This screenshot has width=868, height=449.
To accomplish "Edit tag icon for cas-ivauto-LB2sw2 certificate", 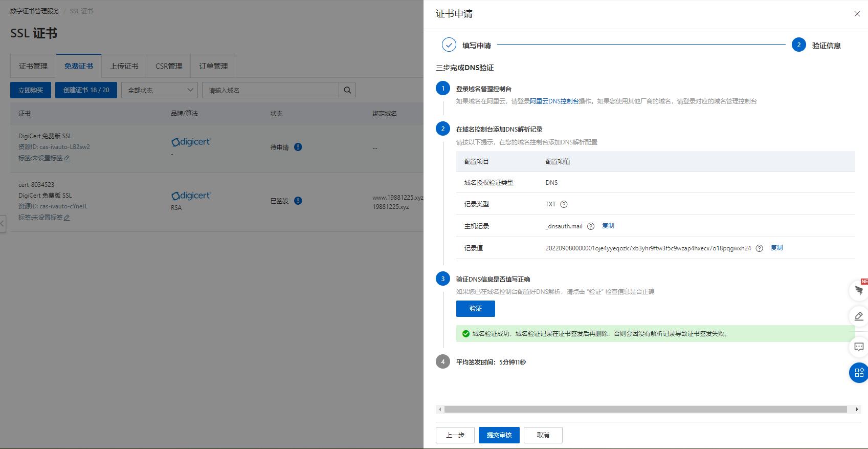I will [x=67, y=158].
